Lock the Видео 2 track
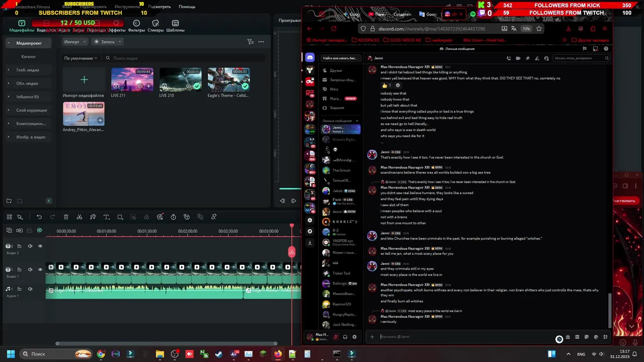Viewport: 644px width, 362px height. click(x=19, y=246)
